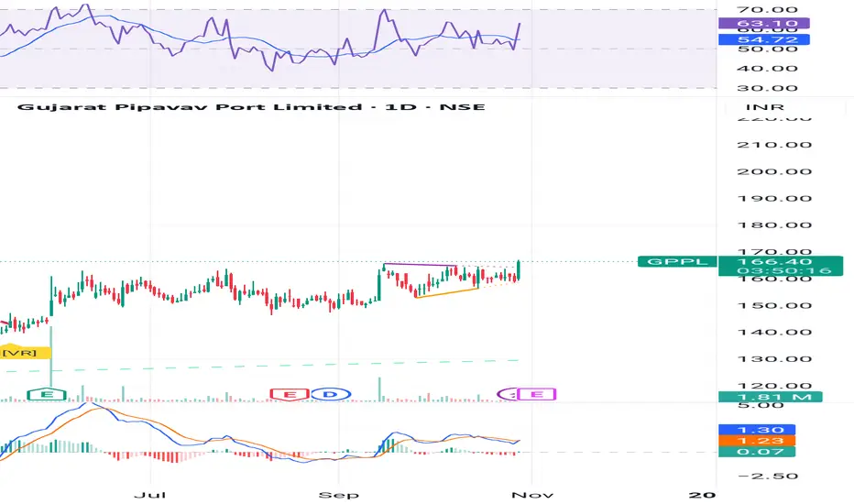Click the 20 label on the time axis
The width and height of the screenshot is (854, 504).
702,495
